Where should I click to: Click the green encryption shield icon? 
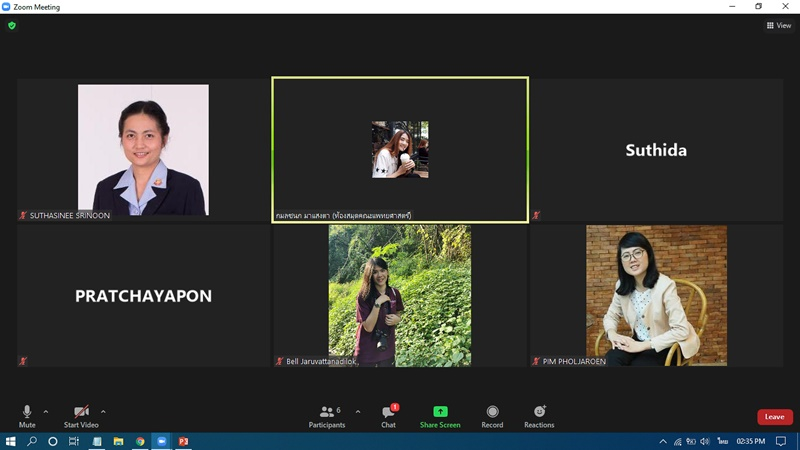coord(12,25)
